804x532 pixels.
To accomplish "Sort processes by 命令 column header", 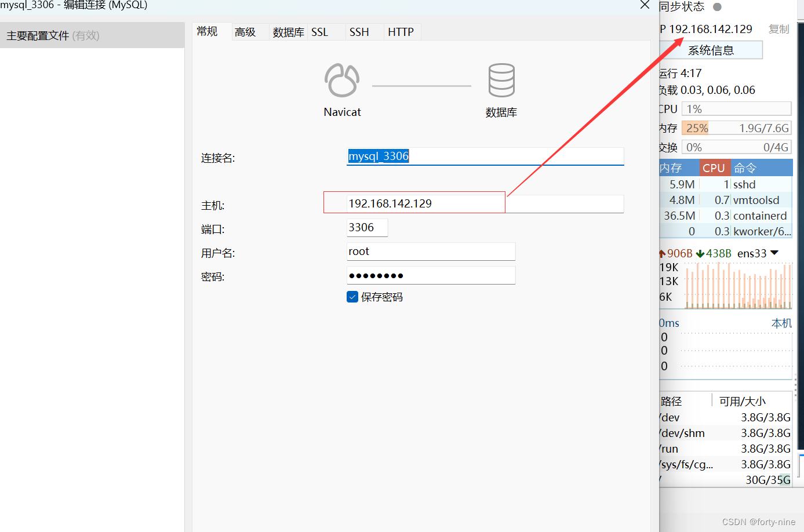I will click(761, 168).
